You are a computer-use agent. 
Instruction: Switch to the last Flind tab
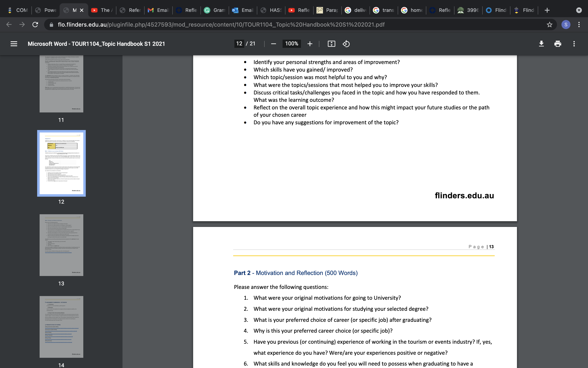click(524, 10)
